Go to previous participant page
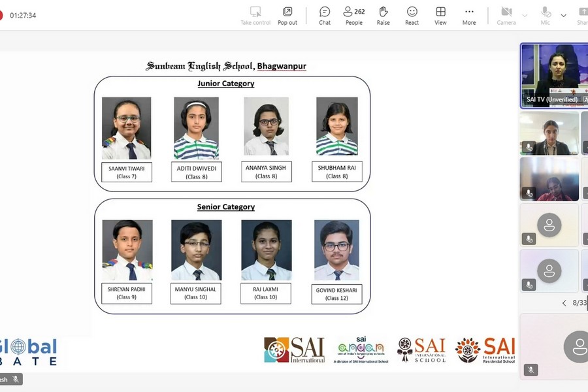This screenshot has width=588, height=392. point(564,303)
